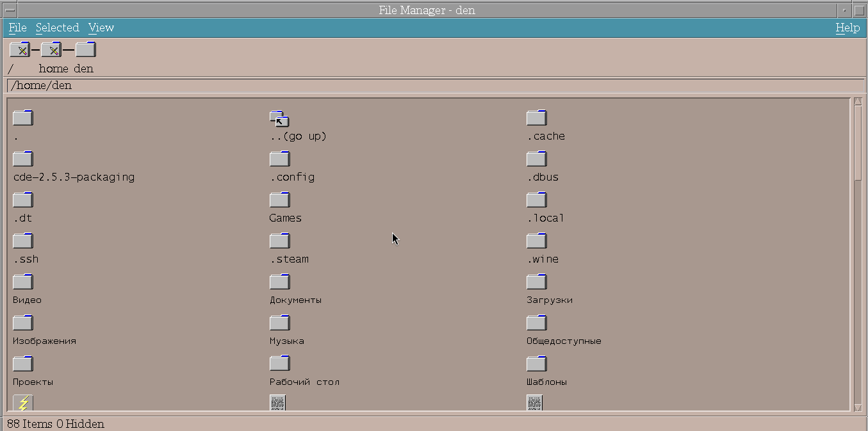
Task: Select the .config folder icon
Action: coord(280,159)
